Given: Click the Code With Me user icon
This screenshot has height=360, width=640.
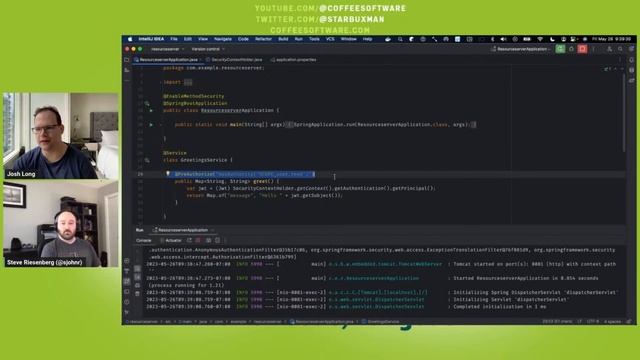Looking at the screenshot, I should [x=609, y=49].
